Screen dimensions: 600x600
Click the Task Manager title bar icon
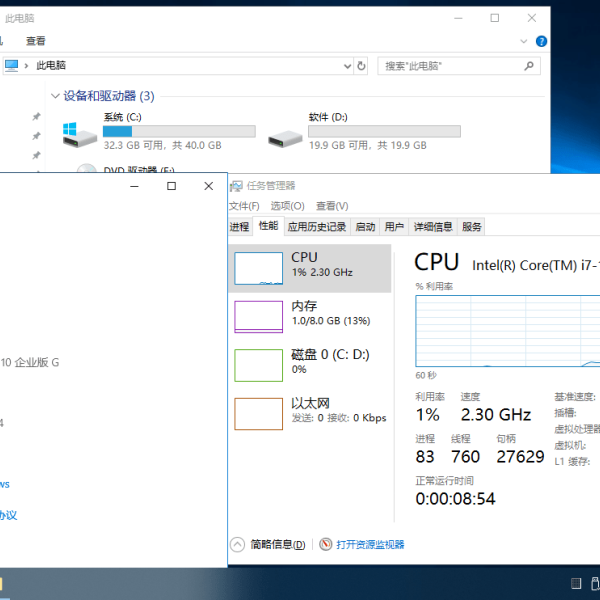[x=236, y=186]
